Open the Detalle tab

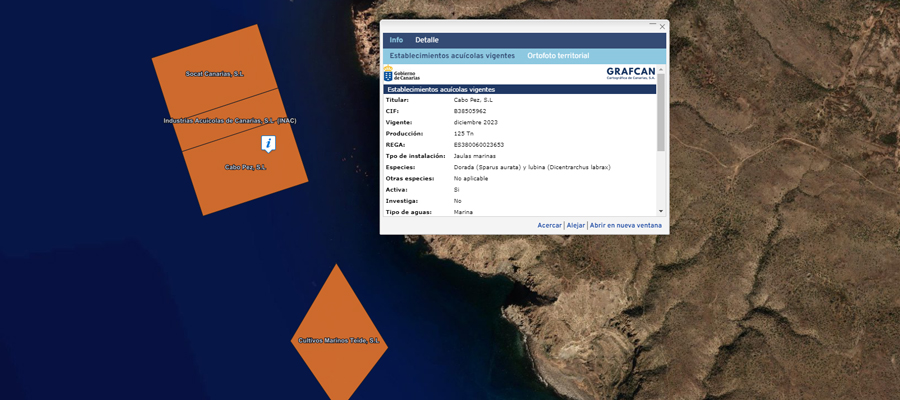[427, 40]
